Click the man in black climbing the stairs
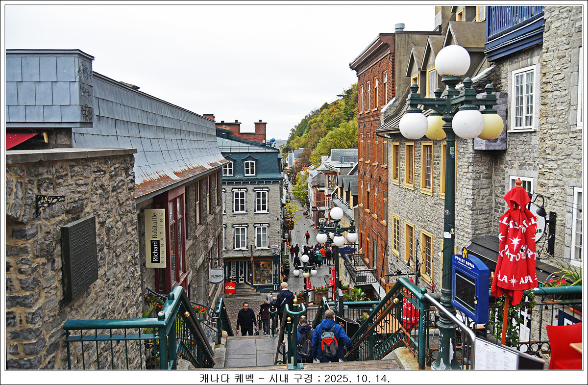588x385 pixels. coord(246,319)
